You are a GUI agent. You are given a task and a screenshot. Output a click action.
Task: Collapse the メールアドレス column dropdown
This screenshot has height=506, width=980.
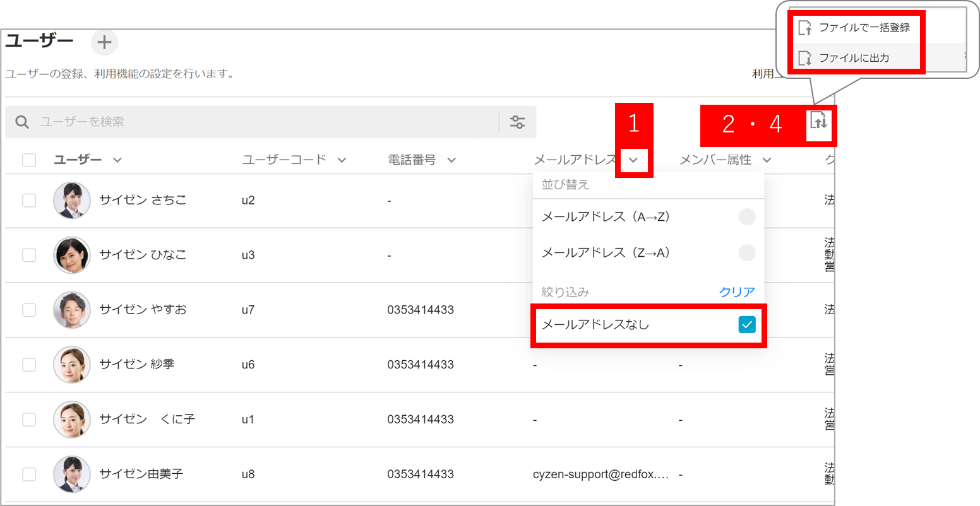[633, 160]
